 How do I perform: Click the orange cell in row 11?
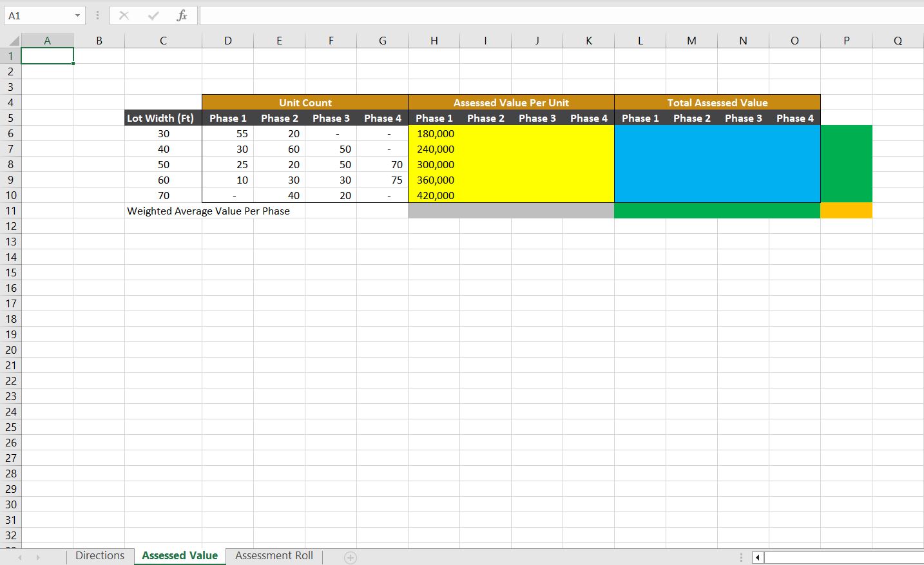[x=846, y=211]
